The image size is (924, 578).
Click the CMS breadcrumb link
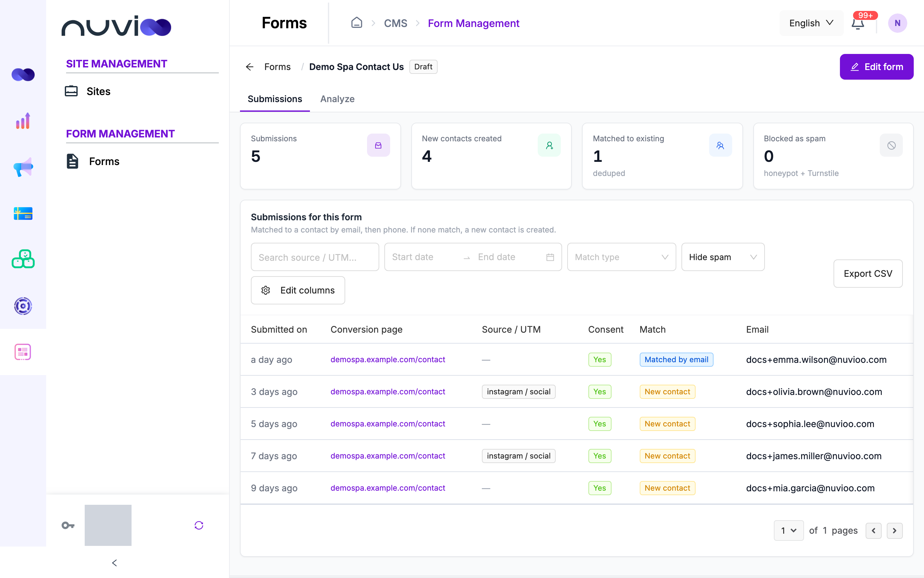[x=395, y=23]
